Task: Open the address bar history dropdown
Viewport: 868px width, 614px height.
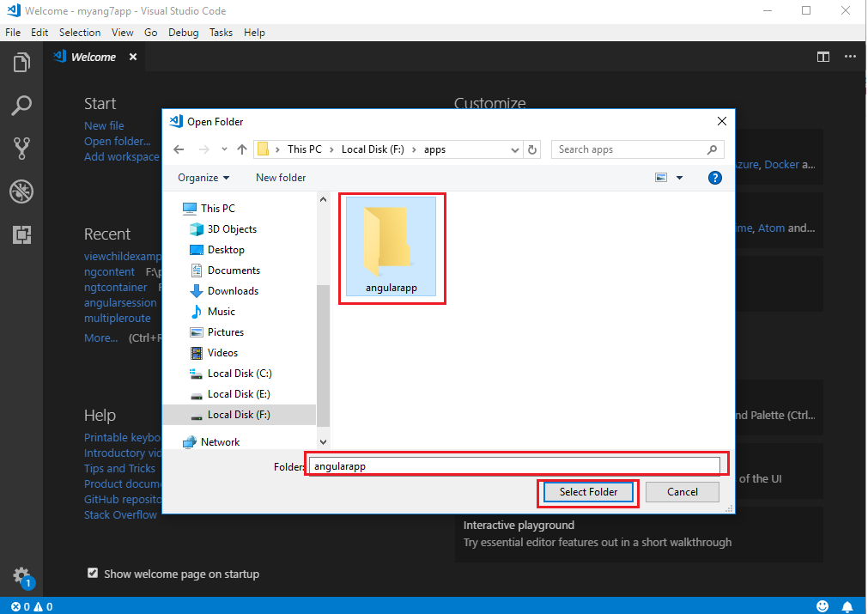Action: click(x=515, y=149)
